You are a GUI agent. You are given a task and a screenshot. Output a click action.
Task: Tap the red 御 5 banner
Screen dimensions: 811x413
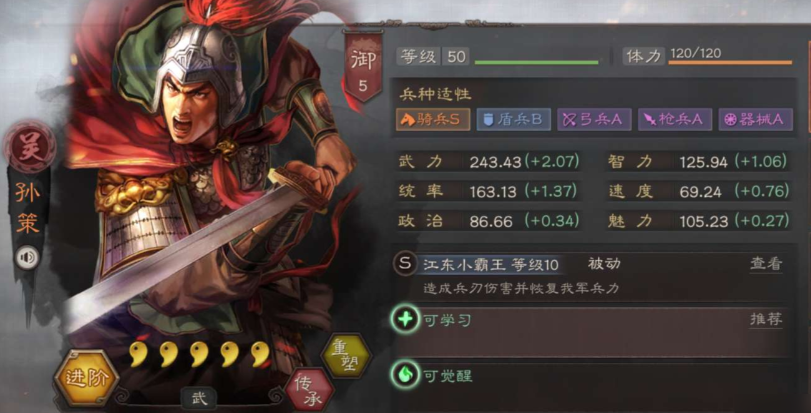click(363, 67)
